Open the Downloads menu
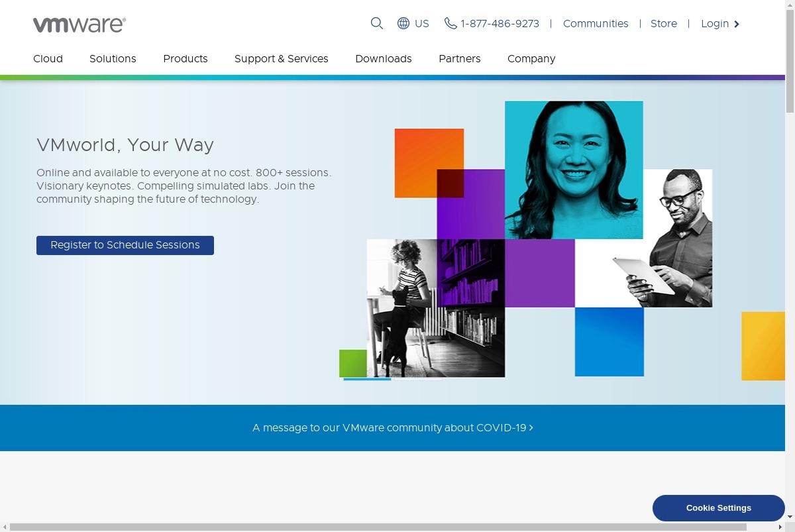Image resolution: width=795 pixels, height=532 pixels. click(384, 58)
